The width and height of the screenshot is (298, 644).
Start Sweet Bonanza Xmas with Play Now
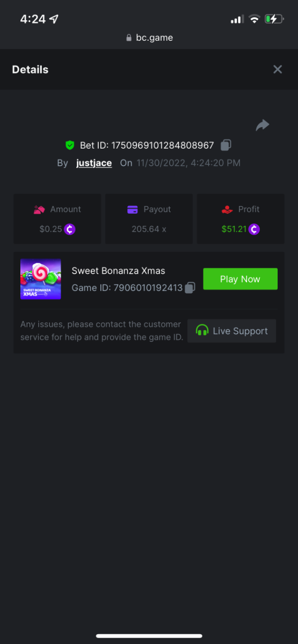[240, 279]
